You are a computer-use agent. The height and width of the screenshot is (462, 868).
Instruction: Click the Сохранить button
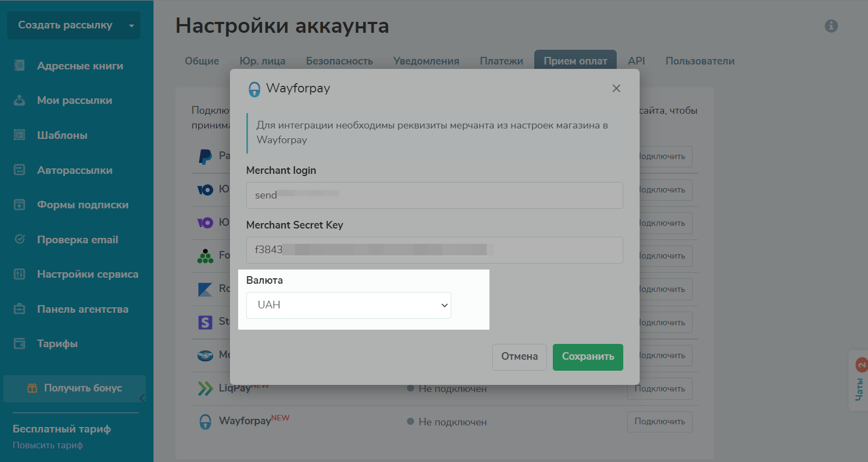588,357
